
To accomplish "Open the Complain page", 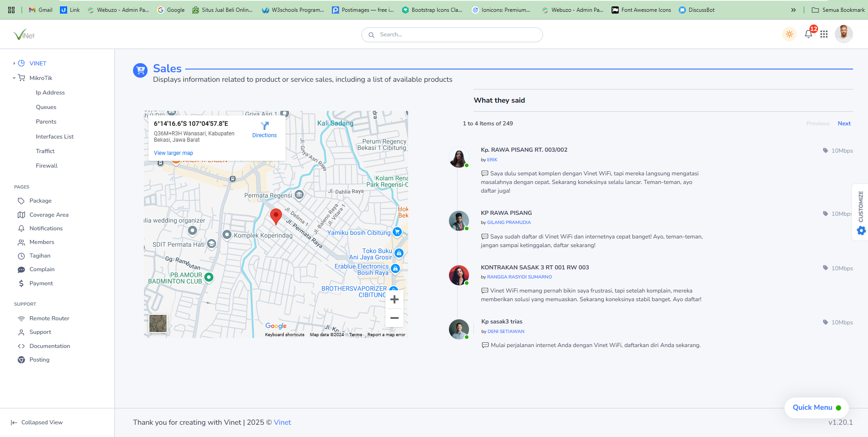I will pos(42,269).
